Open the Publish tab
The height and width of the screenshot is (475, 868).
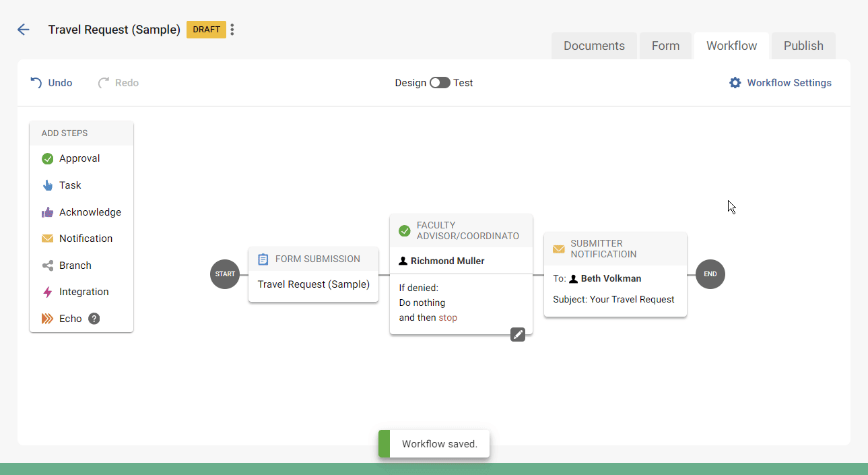[x=803, y=45]
